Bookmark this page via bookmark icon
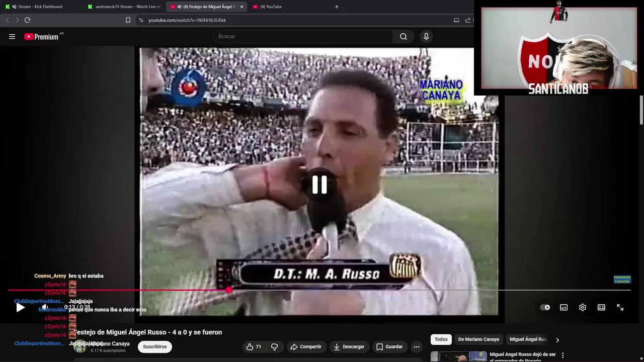Image resolution: width=644 pixels, height=362 pixels. tap(128, 20)
